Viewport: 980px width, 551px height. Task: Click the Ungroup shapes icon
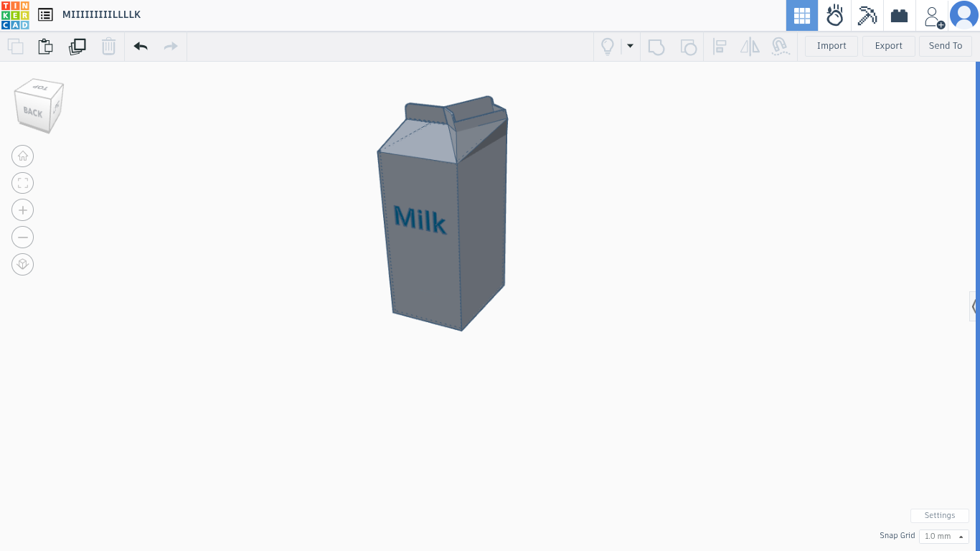point(688,47)
